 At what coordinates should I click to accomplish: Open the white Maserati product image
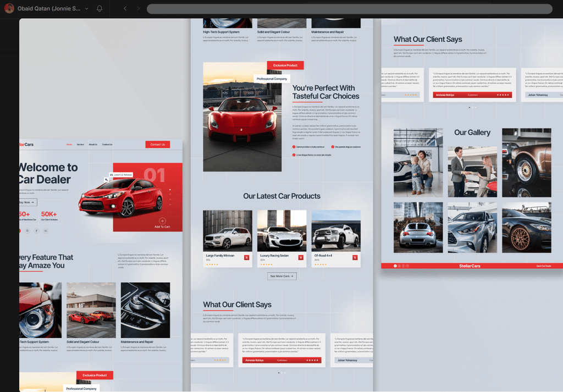pos(282,231)
